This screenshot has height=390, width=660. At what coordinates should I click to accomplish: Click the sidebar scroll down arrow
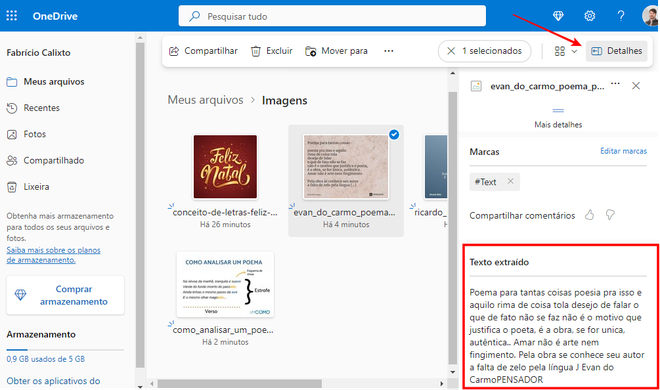tap(140, 386)
